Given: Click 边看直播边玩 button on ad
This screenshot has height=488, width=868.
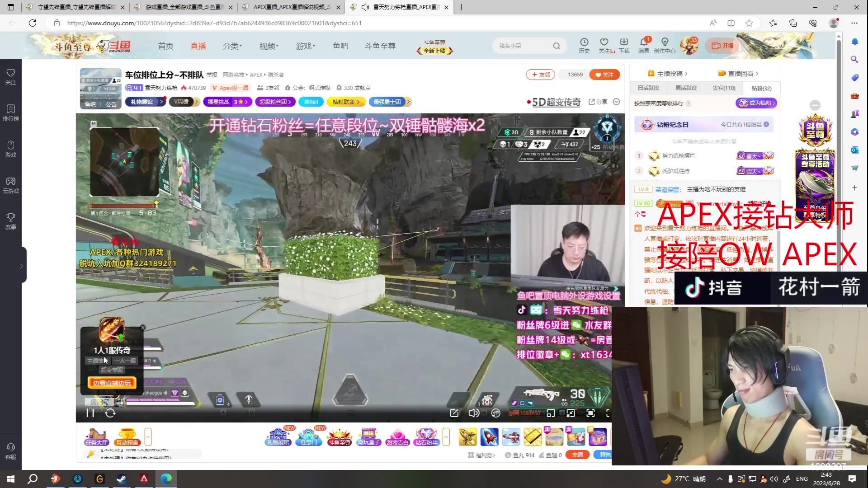Looking at the screenshot, I should 112,383.
